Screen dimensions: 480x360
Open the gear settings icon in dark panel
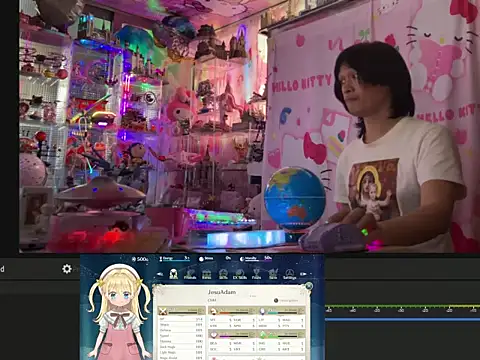[67, 269]
